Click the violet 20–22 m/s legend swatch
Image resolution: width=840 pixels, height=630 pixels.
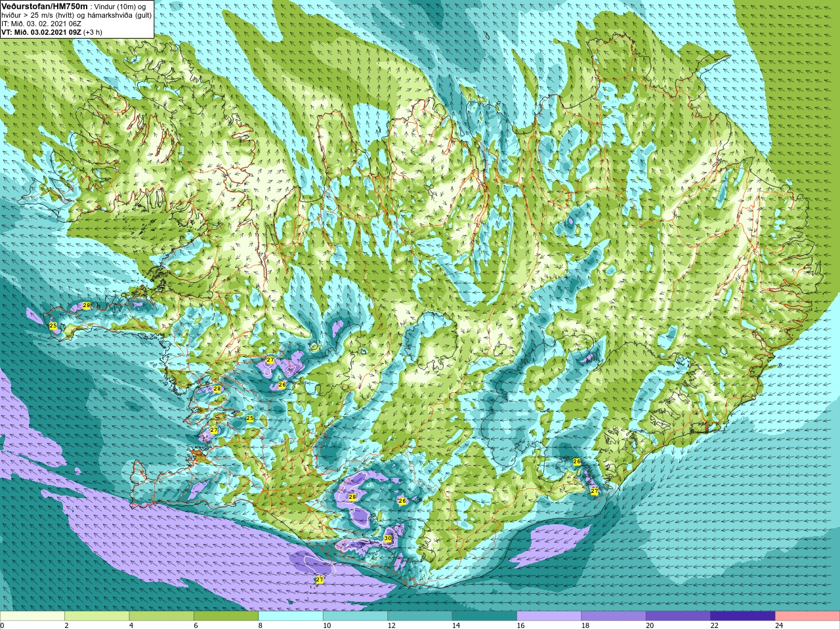click(679, 616)
